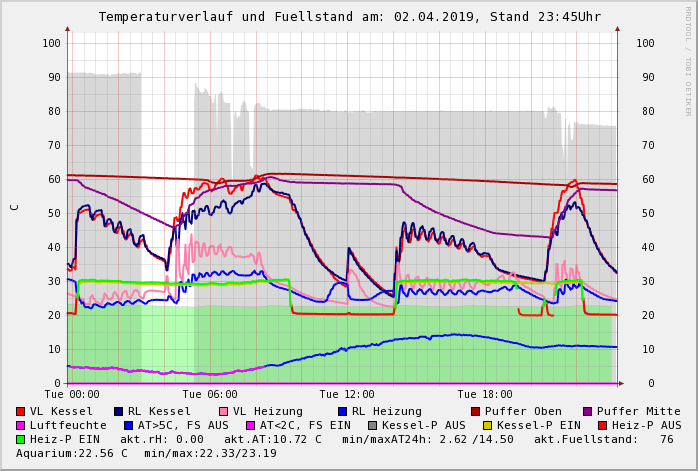
Task: Select the gray Kessel-P AUS swatch
Action: [371, 425]
